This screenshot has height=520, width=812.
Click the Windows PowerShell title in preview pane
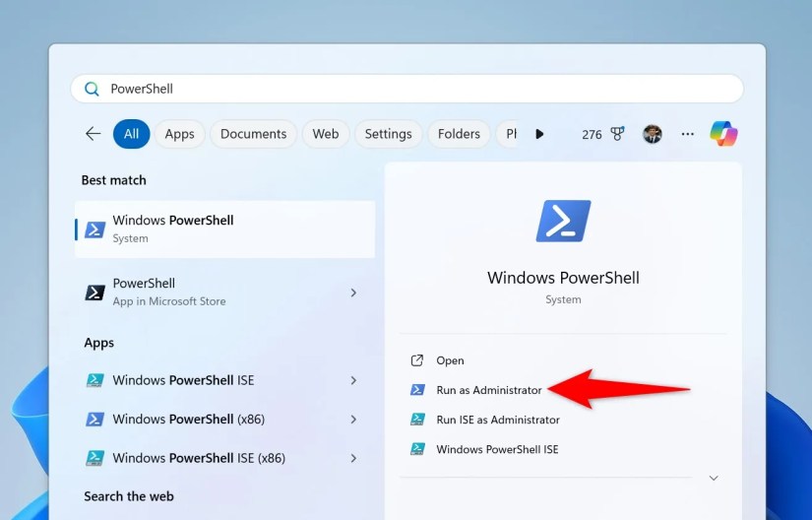pyautogui.click(x=563, y=278)
